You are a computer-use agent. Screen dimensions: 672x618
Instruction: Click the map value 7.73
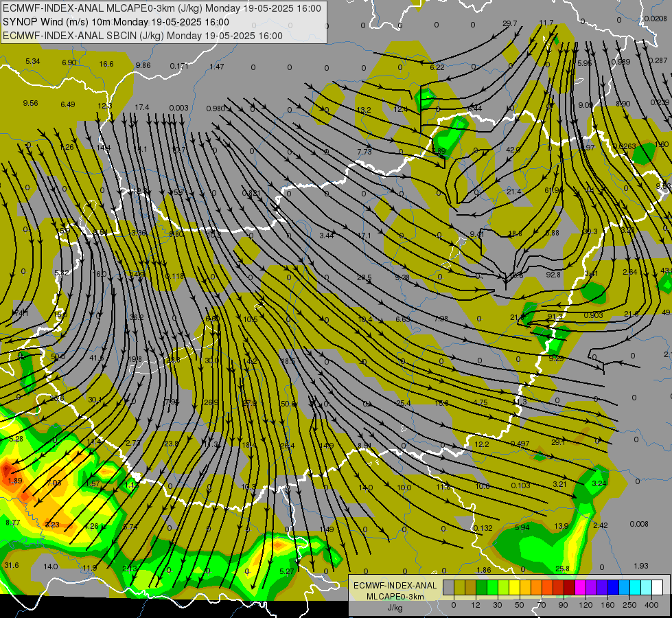point(364,152)
